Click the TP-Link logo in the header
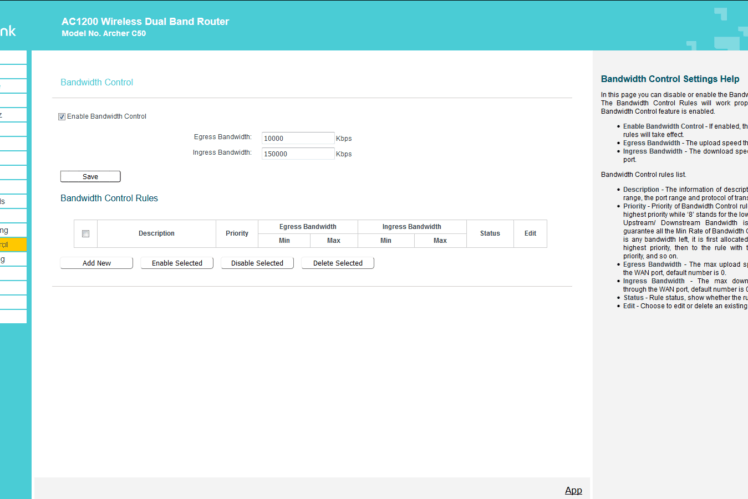This screenshot has width=748, height=499. (8, 31)
